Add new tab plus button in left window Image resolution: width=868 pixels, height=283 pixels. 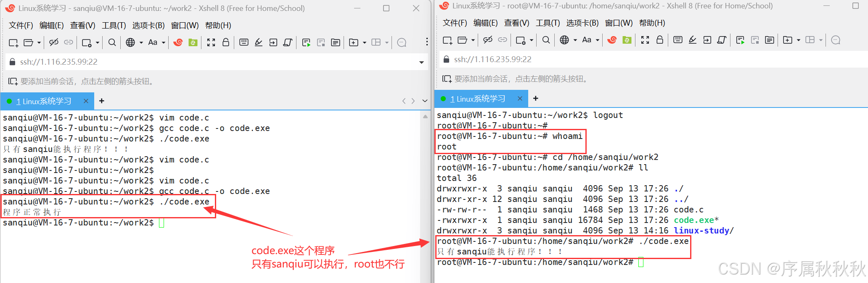[101, 101]
